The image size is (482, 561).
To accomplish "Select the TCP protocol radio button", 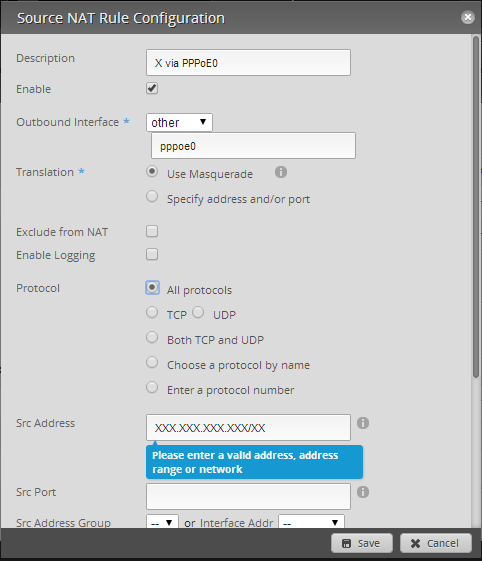I will click(152, 312).
